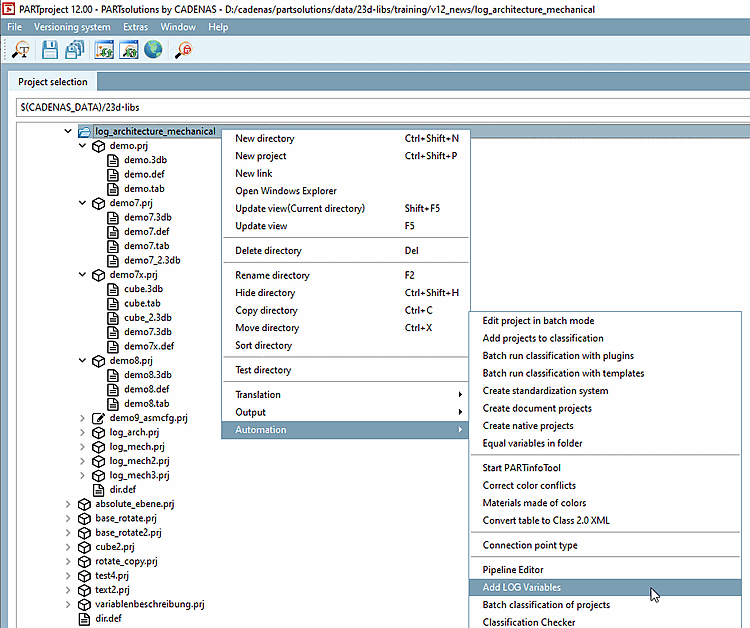This screenshot has height=628, width=750.
Task: Select the demo7_2.3db file in tree
Action: [x=152, y=260]
